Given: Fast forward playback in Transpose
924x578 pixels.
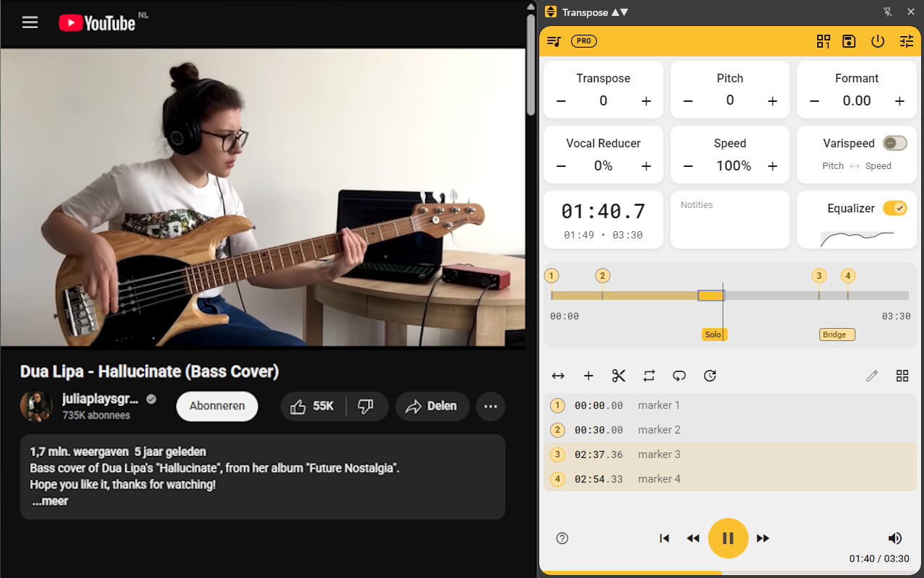Looking at the screenshot, I should [x=763, y=538].
